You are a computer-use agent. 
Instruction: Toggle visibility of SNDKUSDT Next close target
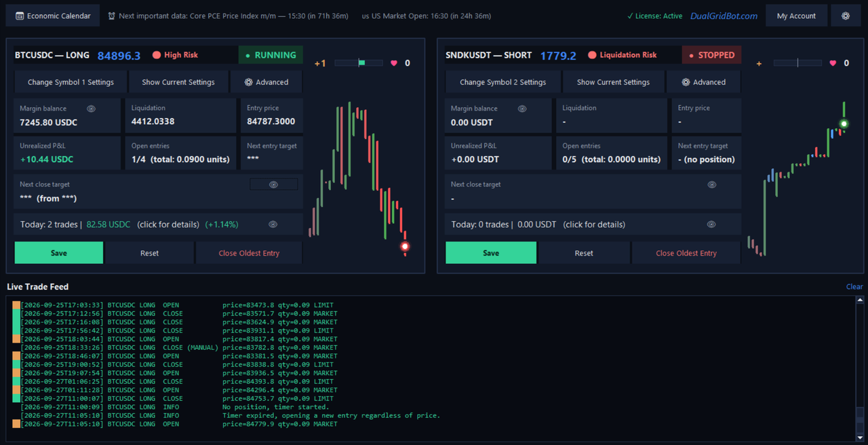click(x=712, y=185)
